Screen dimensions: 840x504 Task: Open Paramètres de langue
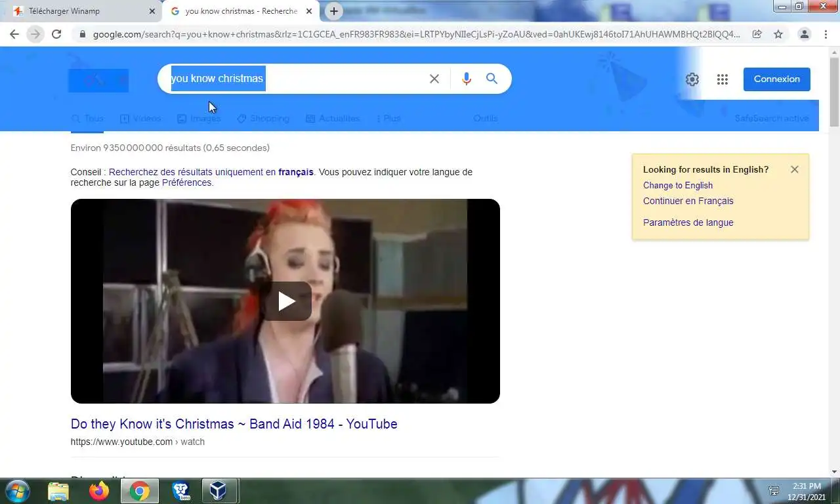tap(688, 223)
